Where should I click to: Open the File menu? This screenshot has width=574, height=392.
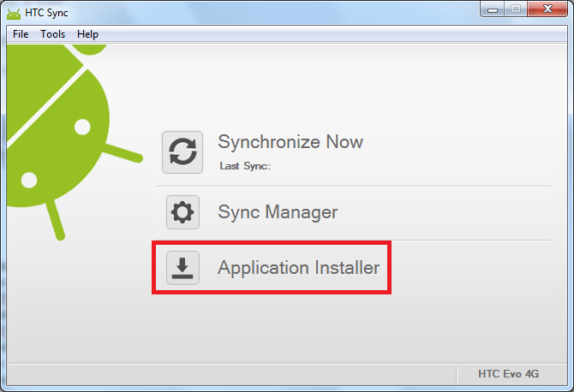pyautogui.click(x=21, y=34)
